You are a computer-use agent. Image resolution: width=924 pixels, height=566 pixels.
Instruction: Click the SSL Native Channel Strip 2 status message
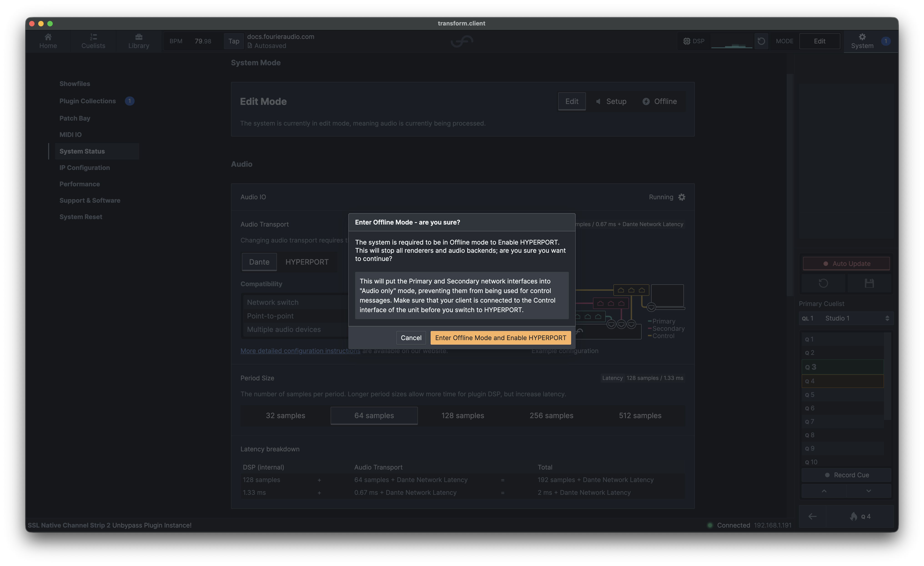point(110,526)
